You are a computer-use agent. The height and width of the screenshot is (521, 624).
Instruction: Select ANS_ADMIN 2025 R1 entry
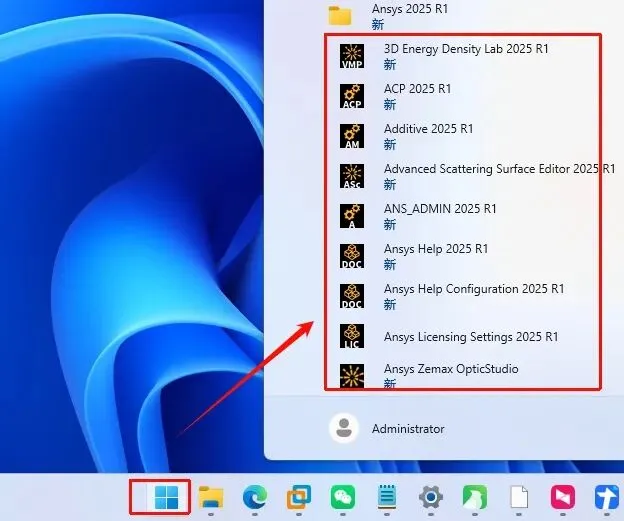point(440,209)
